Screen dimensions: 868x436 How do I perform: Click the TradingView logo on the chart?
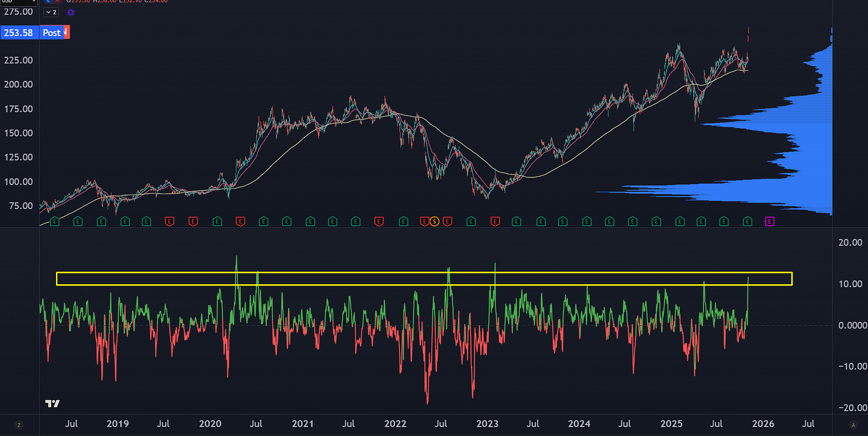52,404
